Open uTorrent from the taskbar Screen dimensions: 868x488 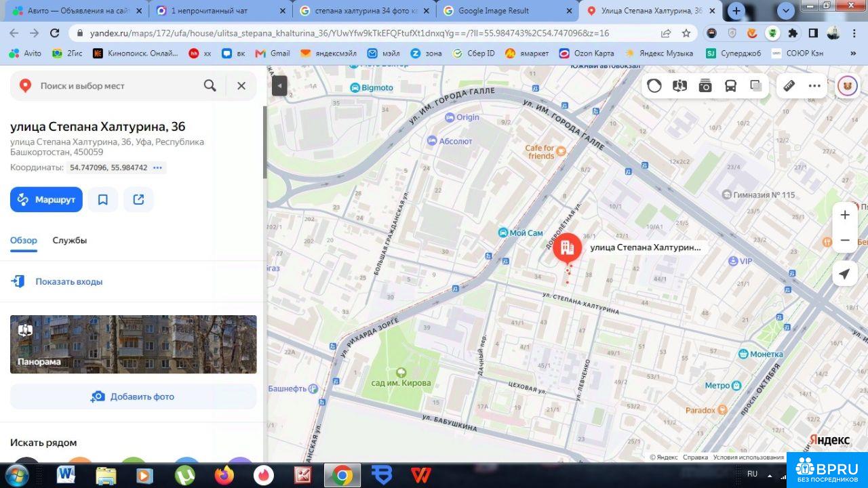(x=184, y=475)
